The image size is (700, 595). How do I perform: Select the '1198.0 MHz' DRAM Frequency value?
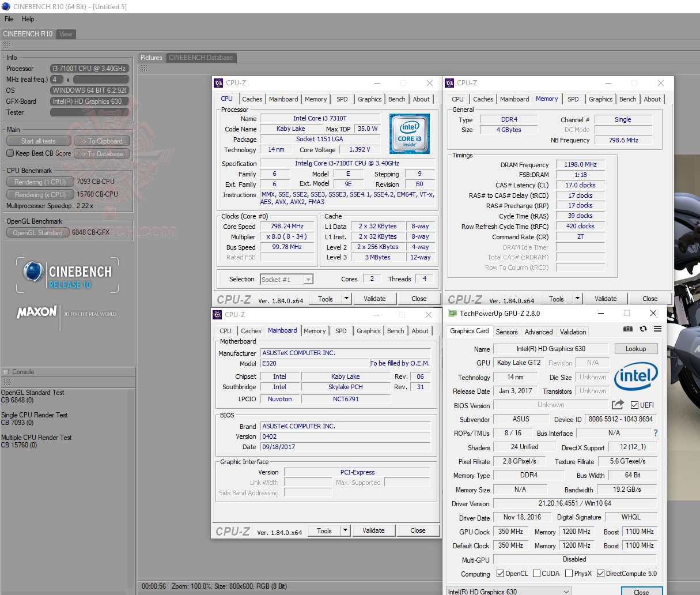580,164
